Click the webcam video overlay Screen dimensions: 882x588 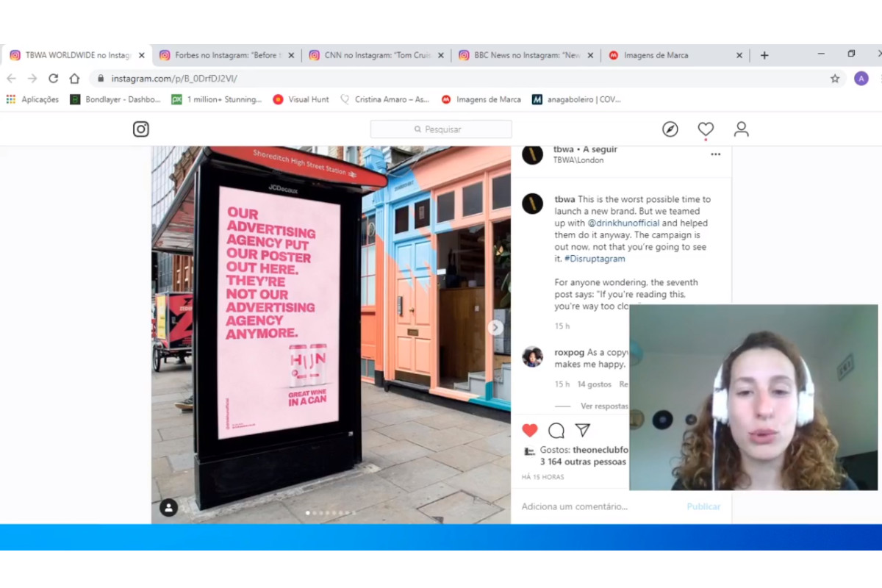point(753,398)
